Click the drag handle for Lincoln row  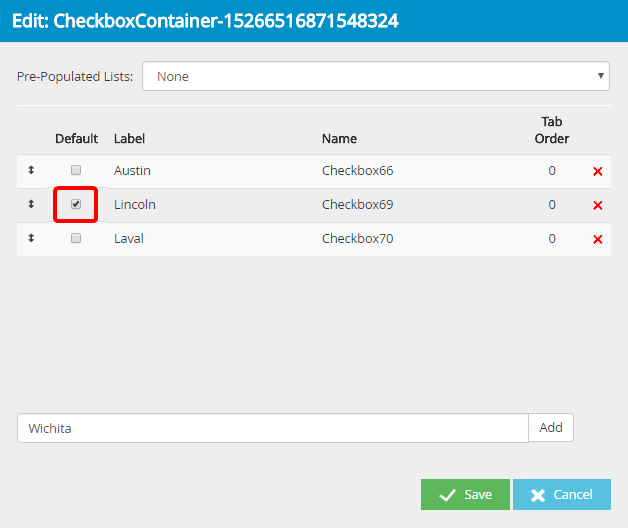[x=31, y=205]
